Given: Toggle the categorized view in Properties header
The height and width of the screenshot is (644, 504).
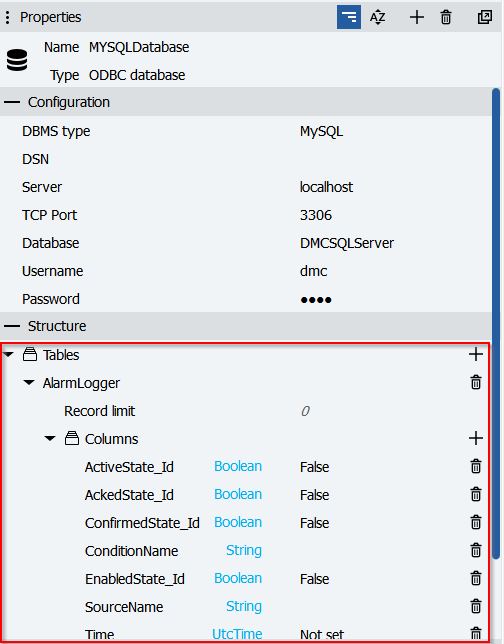Looking at the screenshot, I should tap(349, 17).
